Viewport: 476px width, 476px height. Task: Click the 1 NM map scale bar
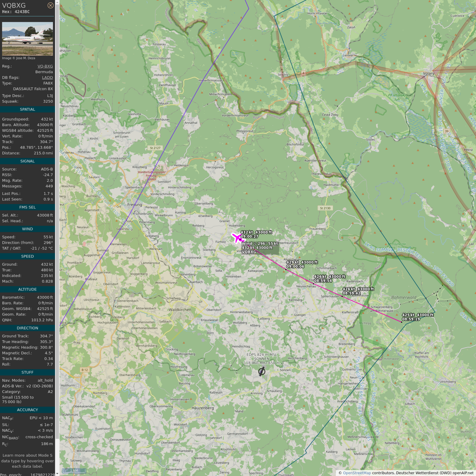pos(74,471)
